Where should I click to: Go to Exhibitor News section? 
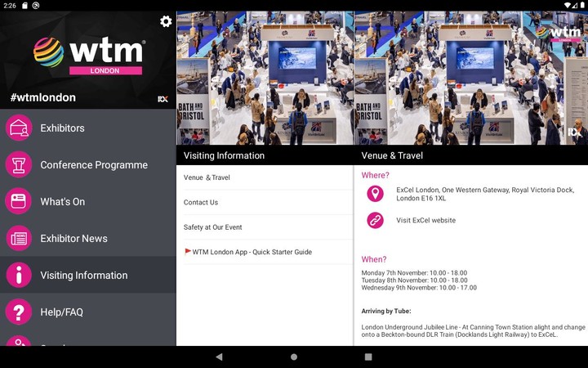point(88,239)
